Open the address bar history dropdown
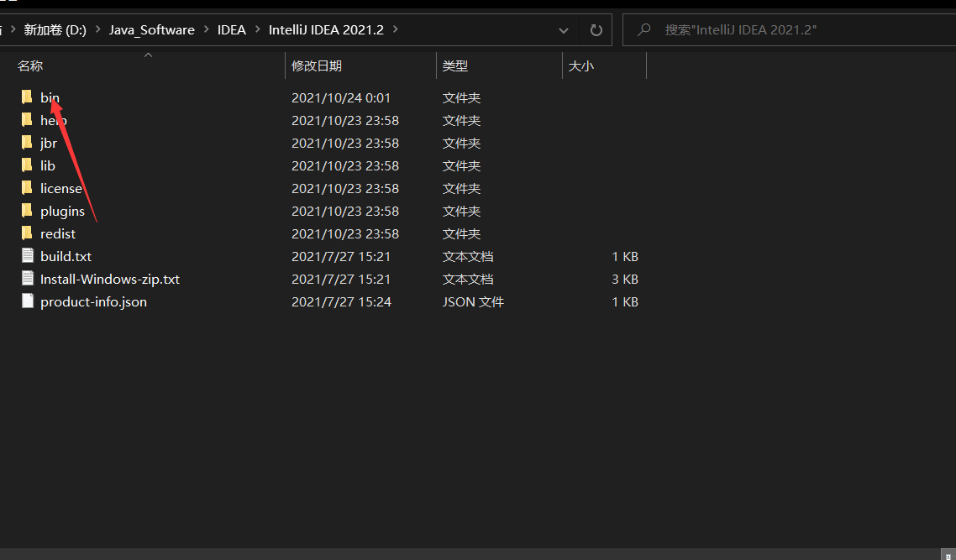The width and height of the screenshot is (956, 560). pyautogui.click(x=564, y=30)
